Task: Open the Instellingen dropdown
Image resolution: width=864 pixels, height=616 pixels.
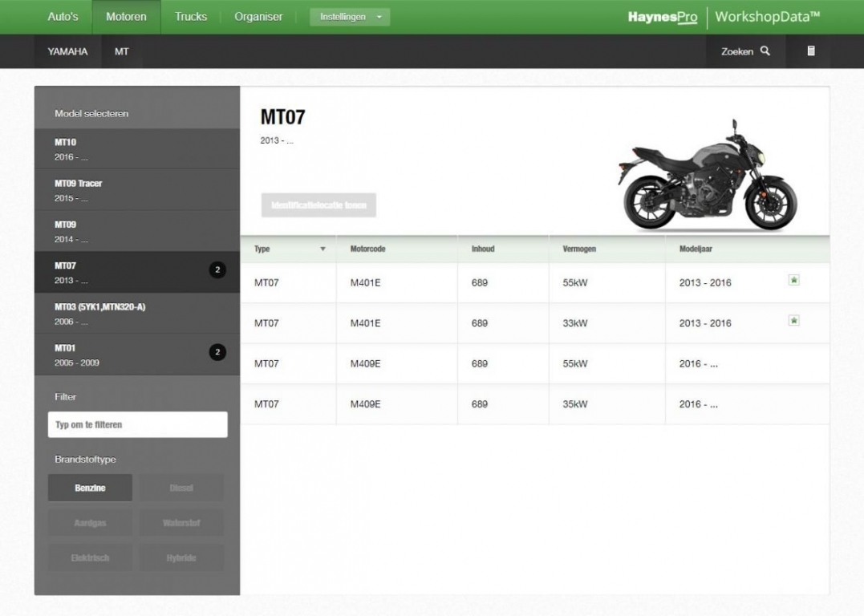Action: click(350, 17)
